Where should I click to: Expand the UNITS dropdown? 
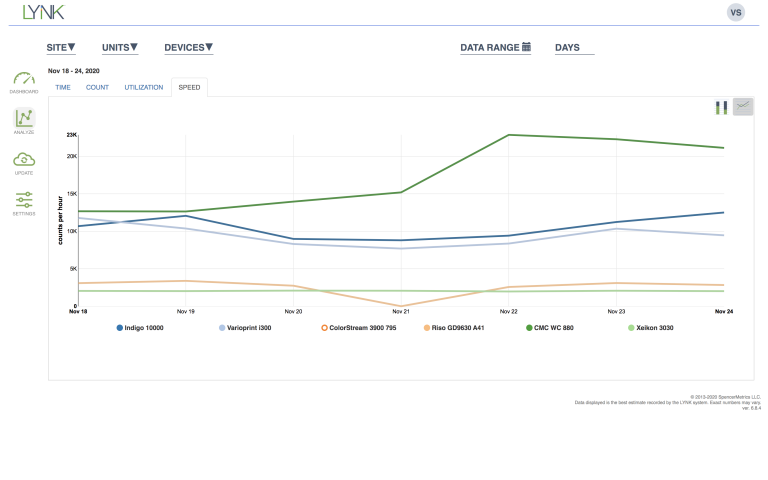click(x=120, y=48)
